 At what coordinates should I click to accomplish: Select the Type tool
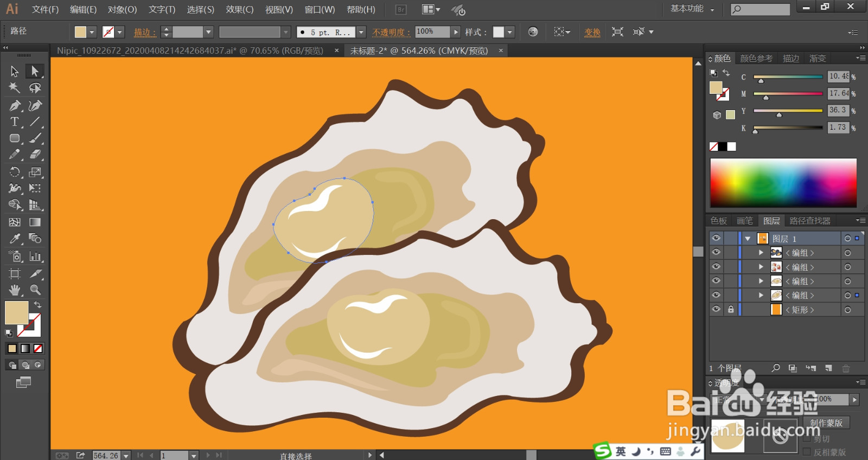pos(15,122)
